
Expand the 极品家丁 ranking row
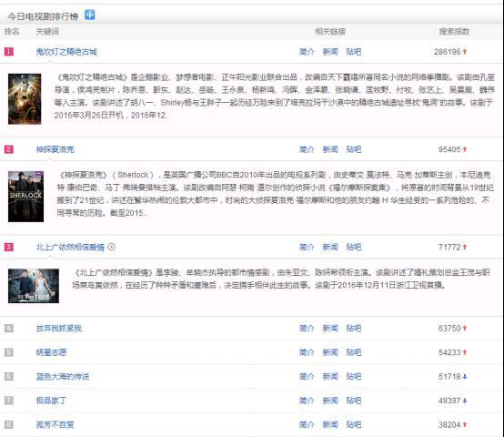tap(252, 401)
